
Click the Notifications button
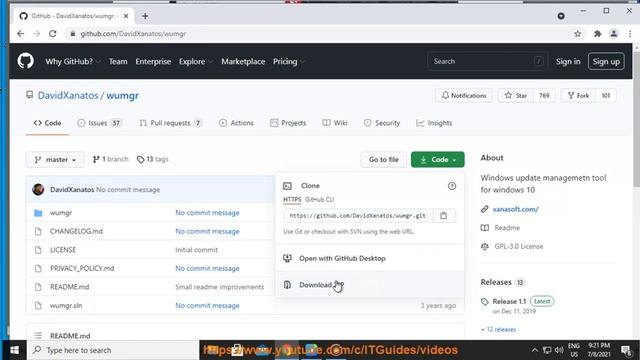(x=464, y=96)
